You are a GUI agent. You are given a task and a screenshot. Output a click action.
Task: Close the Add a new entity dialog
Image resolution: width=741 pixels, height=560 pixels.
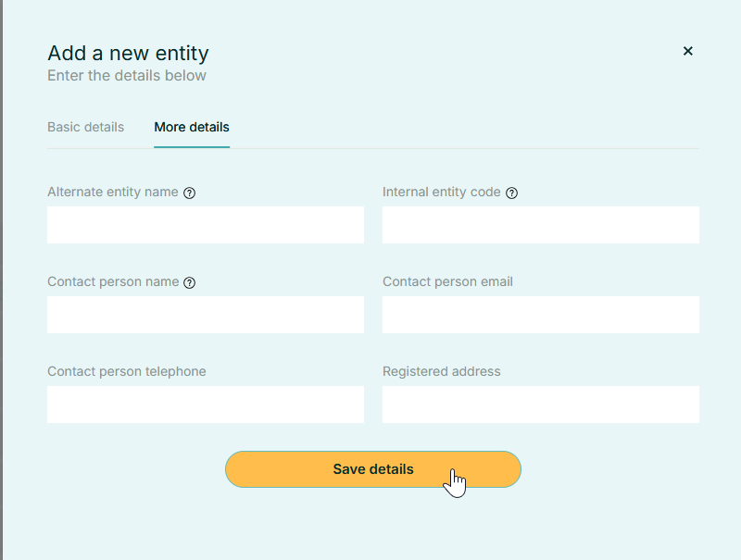tap(687, 51)
